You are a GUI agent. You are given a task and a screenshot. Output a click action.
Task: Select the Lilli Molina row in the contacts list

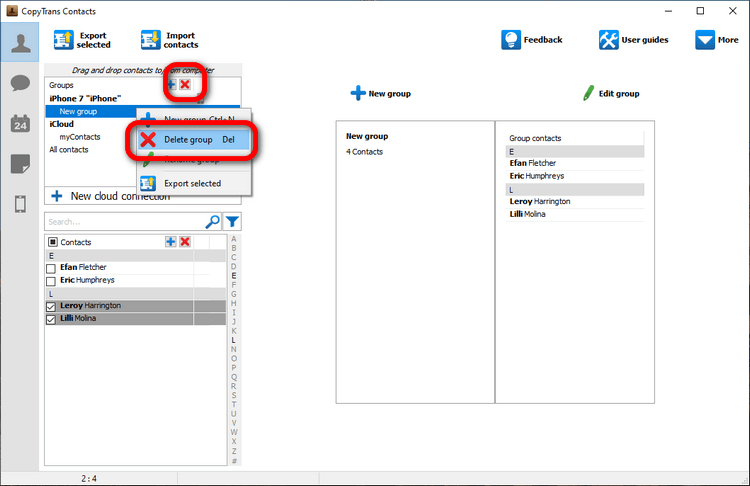click(x=135, y=319)
